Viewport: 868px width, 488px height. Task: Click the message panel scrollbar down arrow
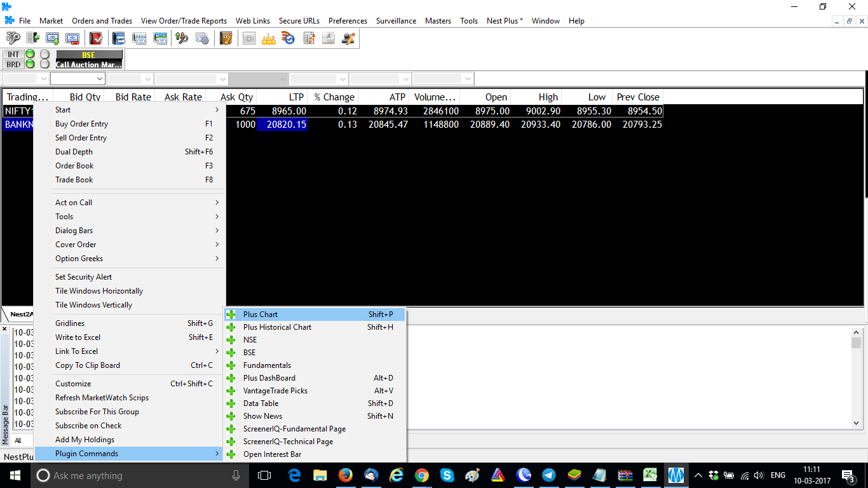(x=856, y=423)
